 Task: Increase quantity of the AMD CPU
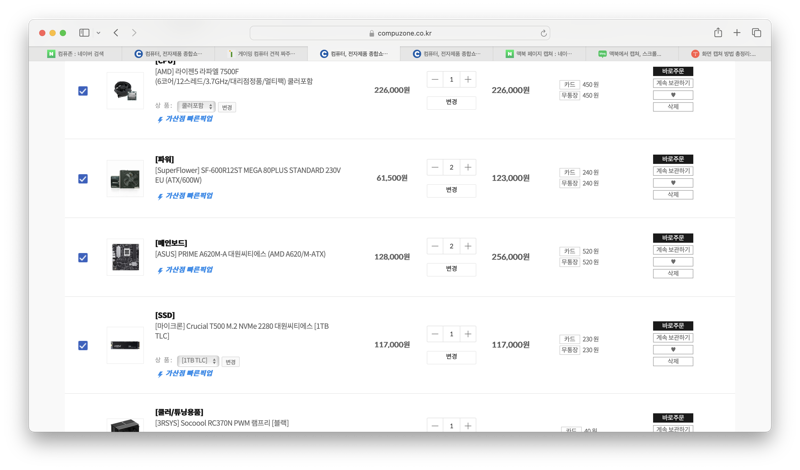click(x=468, y=80)
